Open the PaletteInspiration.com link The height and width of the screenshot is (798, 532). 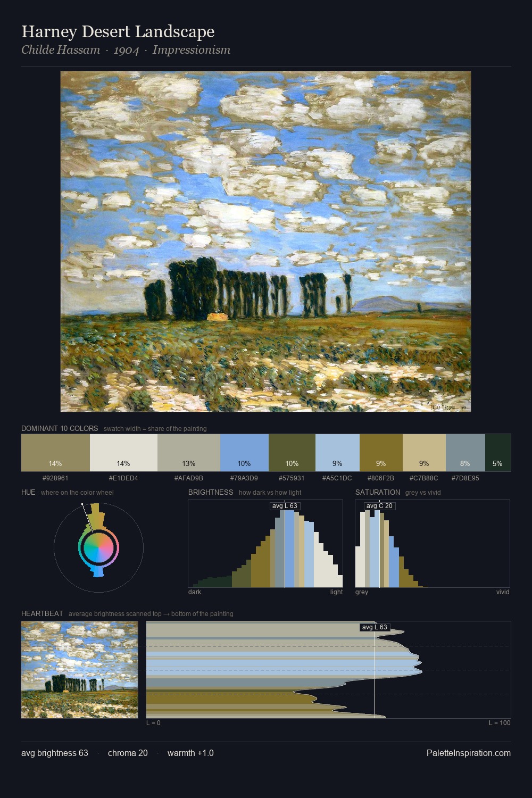coord(469,753)
